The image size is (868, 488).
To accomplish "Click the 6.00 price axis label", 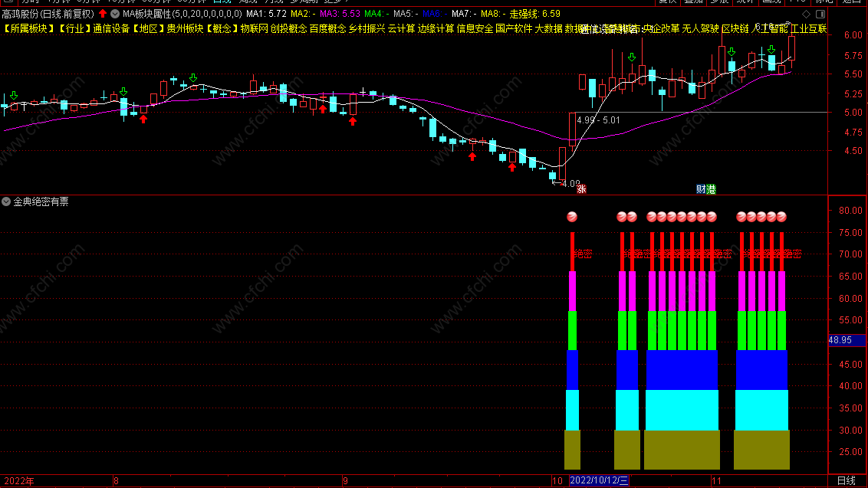I will (853, 35).
